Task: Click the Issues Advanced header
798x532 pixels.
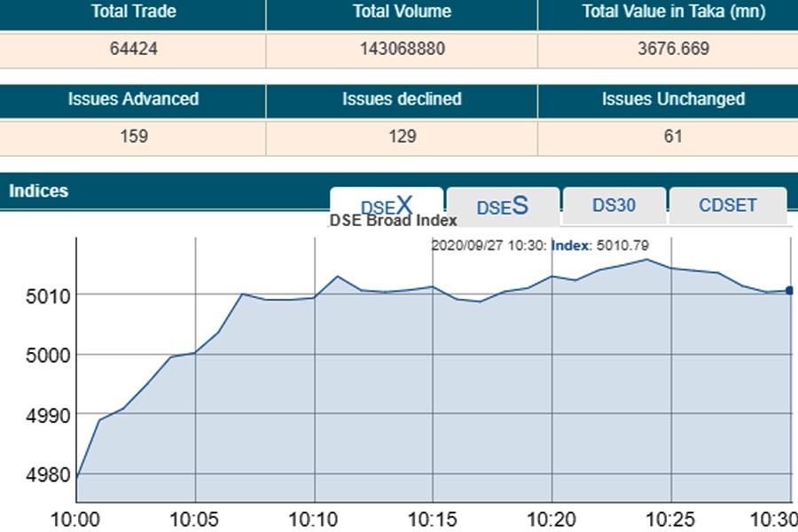Action: (133, 99)
